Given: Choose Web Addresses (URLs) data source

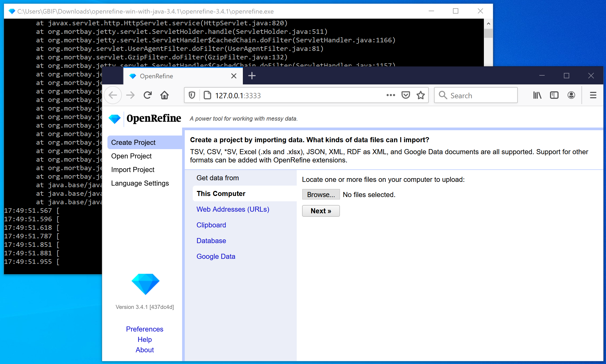Looking at the screenshot, I should (233, 209).
